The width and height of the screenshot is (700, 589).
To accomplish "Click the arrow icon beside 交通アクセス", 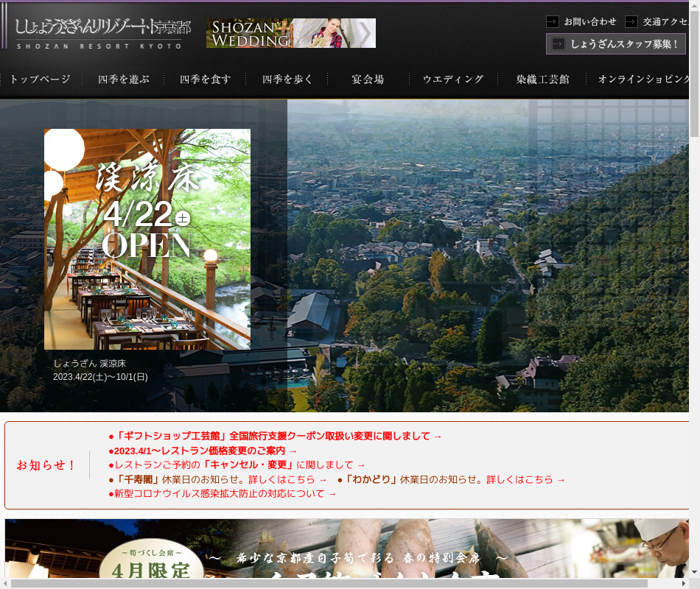I will 631,22.
